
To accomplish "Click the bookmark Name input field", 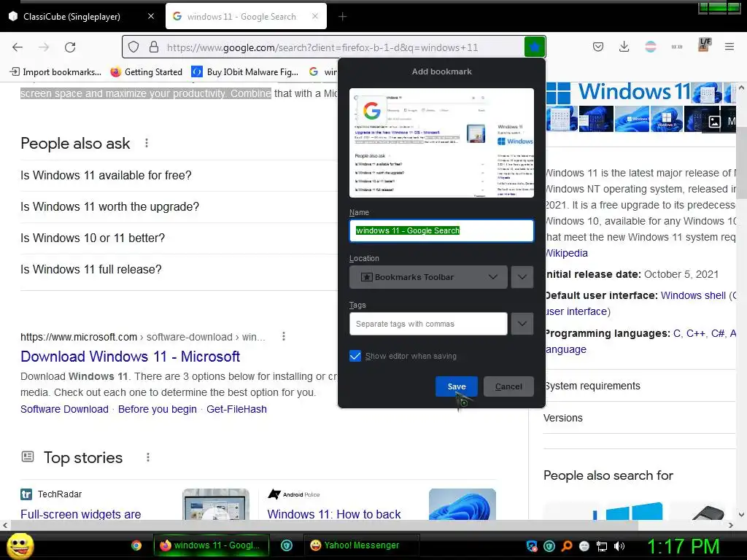I will point(441,230).
